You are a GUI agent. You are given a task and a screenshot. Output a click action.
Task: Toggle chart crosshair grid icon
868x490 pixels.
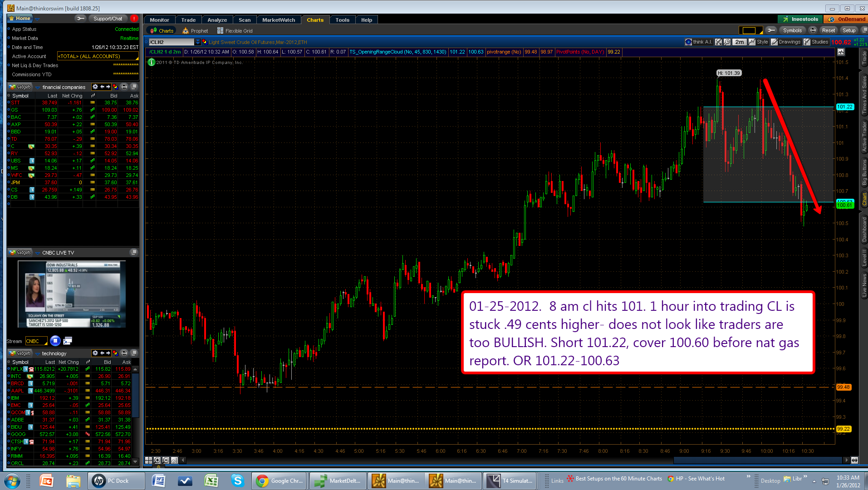(148, 460)
